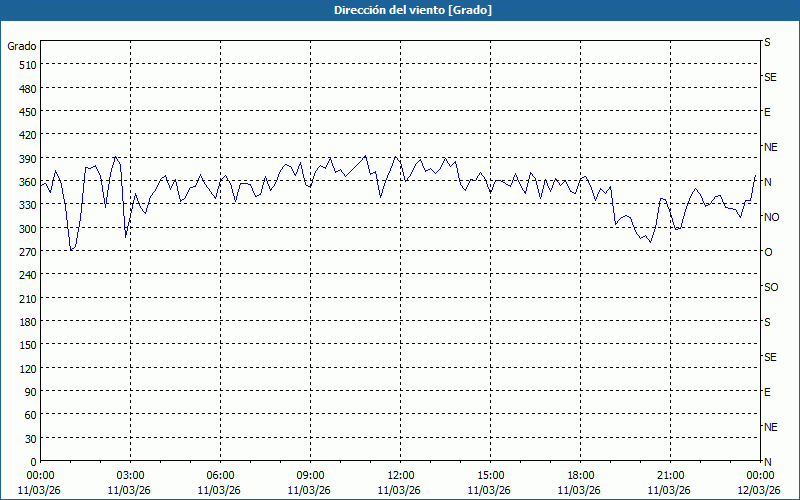Viewport: 800px width, 500px height.
Task: Click the "Grado" y-axis unit label
Action: 22,46
